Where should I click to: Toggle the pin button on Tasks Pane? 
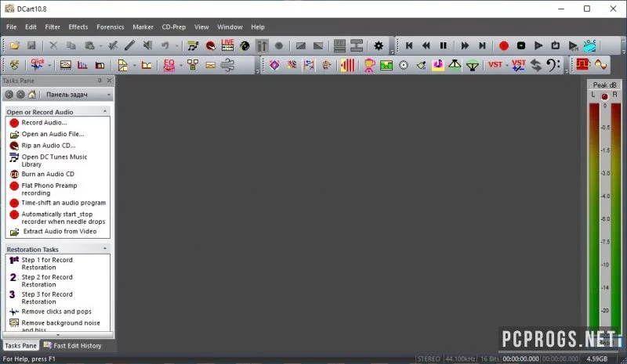click(100, 81)
